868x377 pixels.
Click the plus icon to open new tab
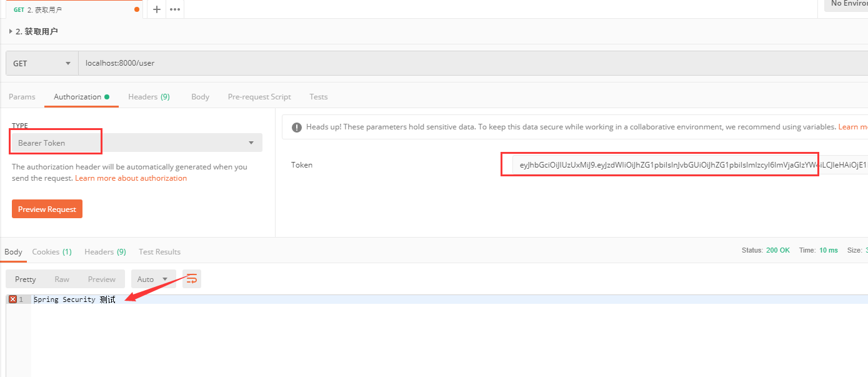[156, 9]
